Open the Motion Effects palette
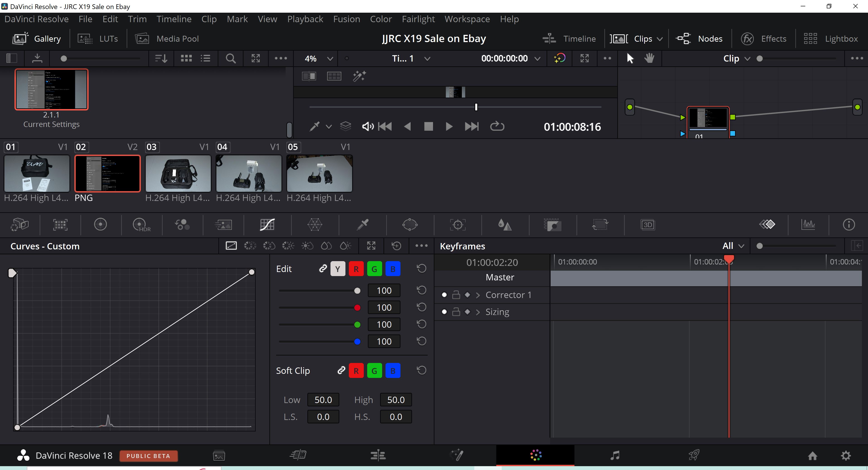This screenshot has width=868, height=470. click(x=223, y=224)
